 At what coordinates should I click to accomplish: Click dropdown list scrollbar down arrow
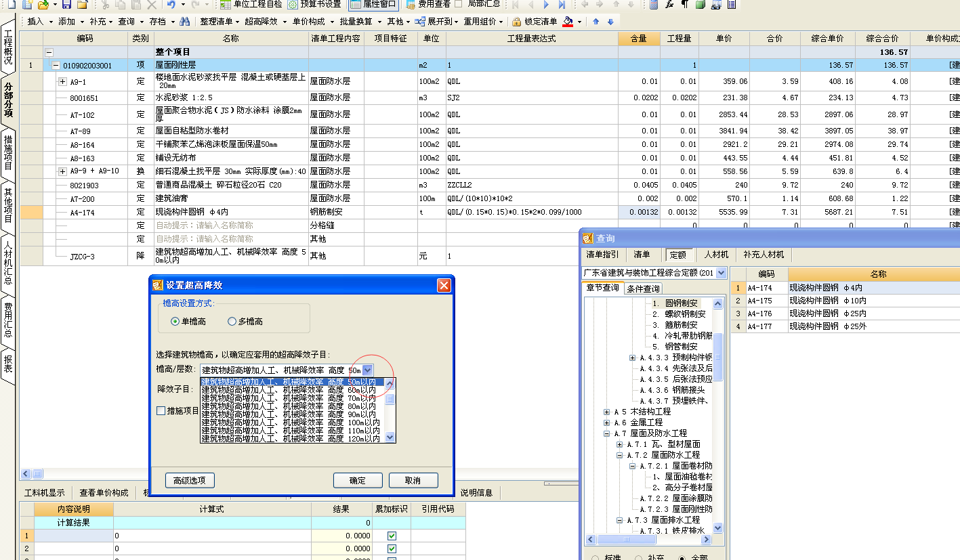[390, 437]
